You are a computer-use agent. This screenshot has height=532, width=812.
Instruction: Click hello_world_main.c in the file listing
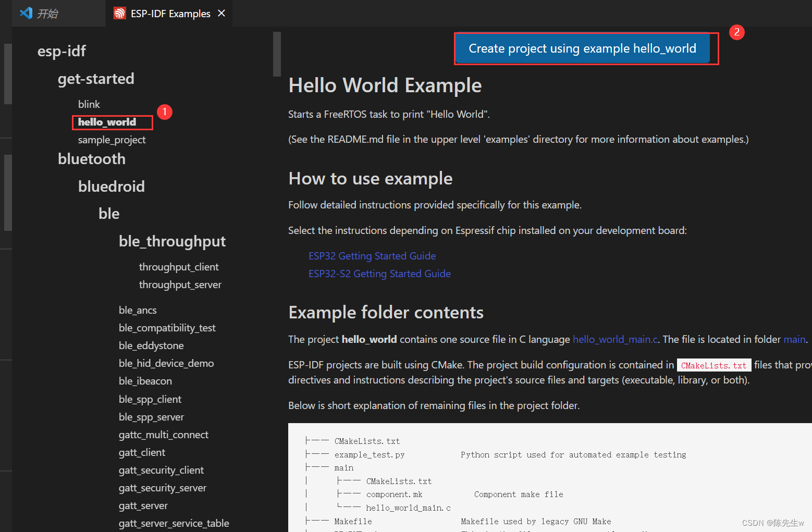(408, 508)
